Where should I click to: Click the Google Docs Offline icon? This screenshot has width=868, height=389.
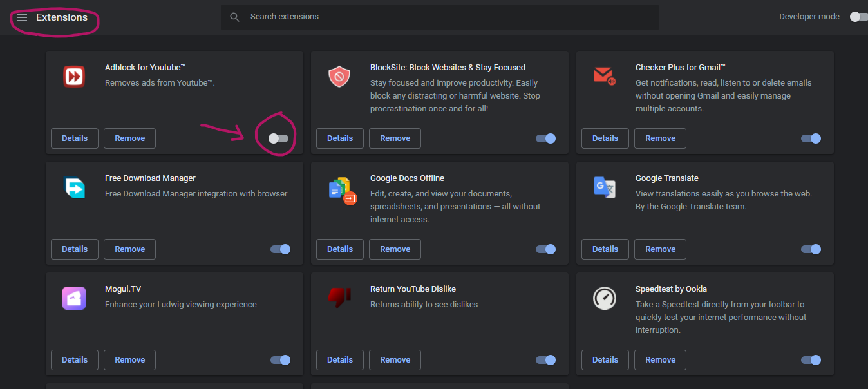343,191
